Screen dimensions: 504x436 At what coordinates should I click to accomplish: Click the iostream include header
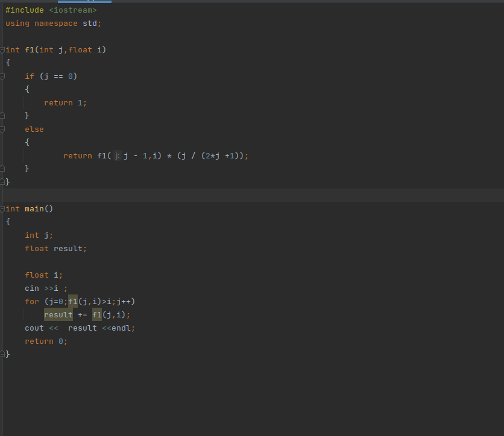[72, 10]
